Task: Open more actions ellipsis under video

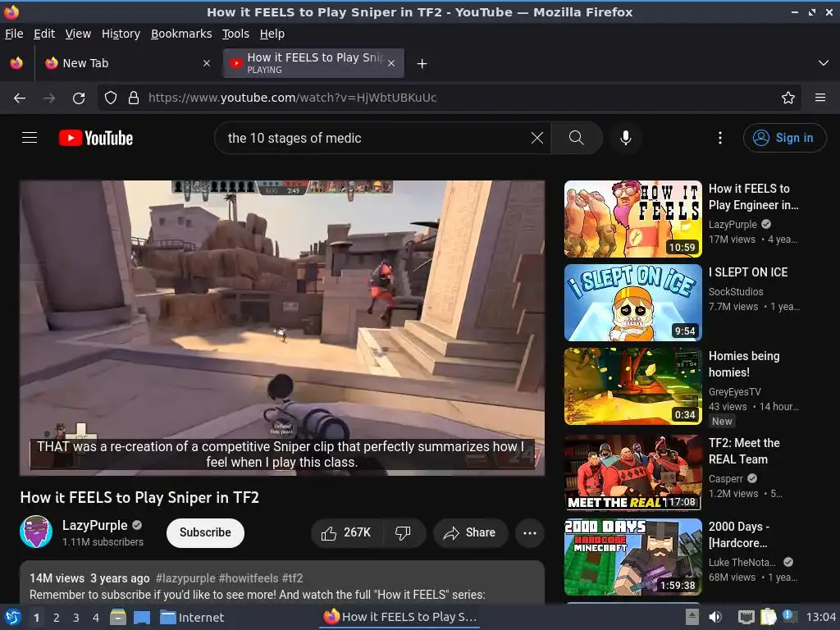Action: tap(530, 532)
